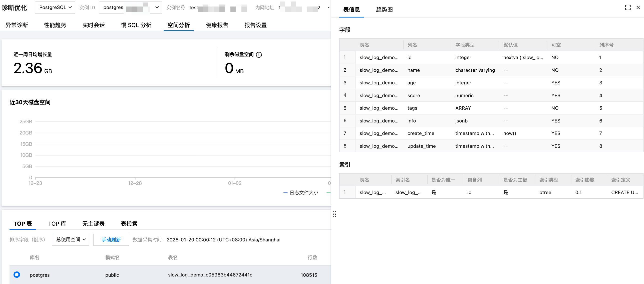Select the 空间分析 tab
The image size is (644, 284).
pos(179,25)
